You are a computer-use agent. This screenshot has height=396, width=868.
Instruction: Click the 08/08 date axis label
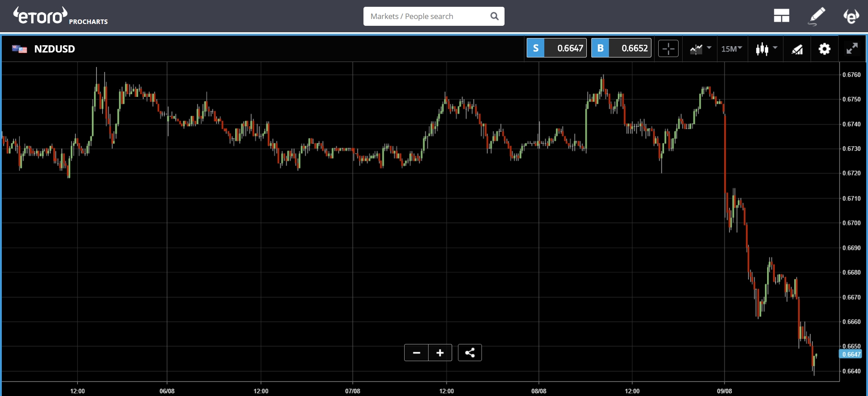[539, 391]
